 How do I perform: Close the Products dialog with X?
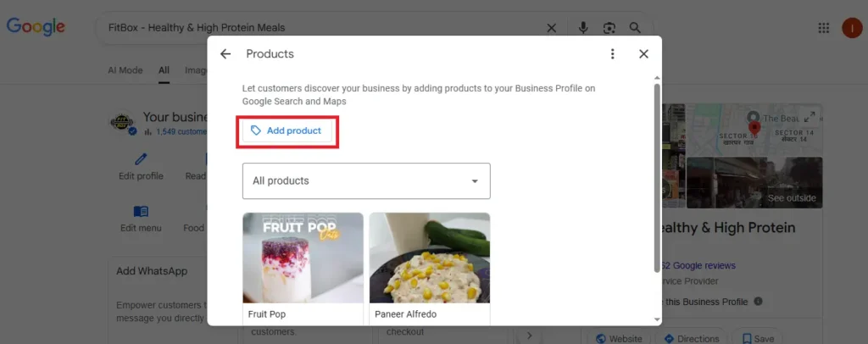pyautogui.click(x=643, y=53)
